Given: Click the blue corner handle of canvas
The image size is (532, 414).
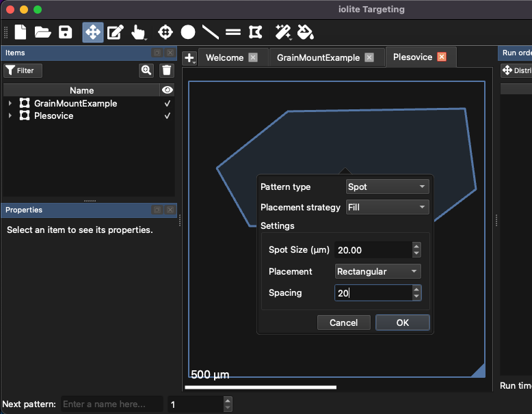Looking at the screenshot, I should pos(479,370).
